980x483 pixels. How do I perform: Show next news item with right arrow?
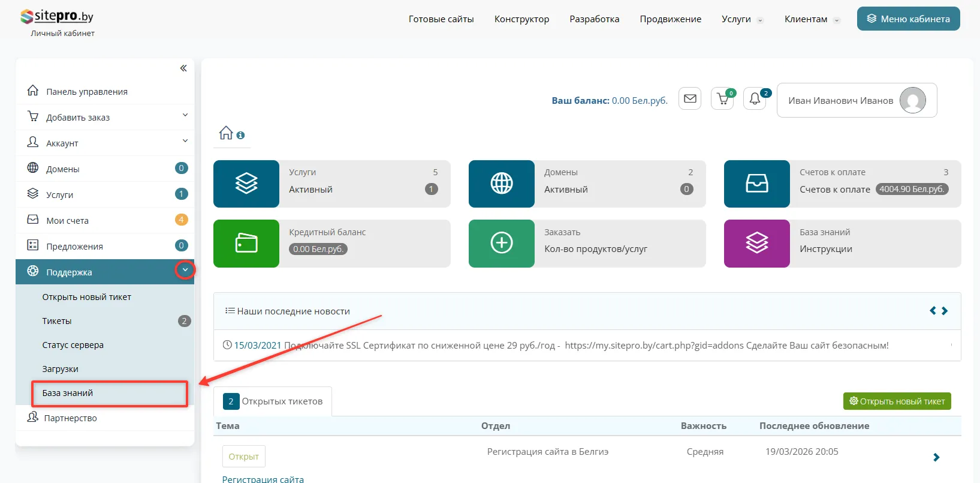click(945, 311)
